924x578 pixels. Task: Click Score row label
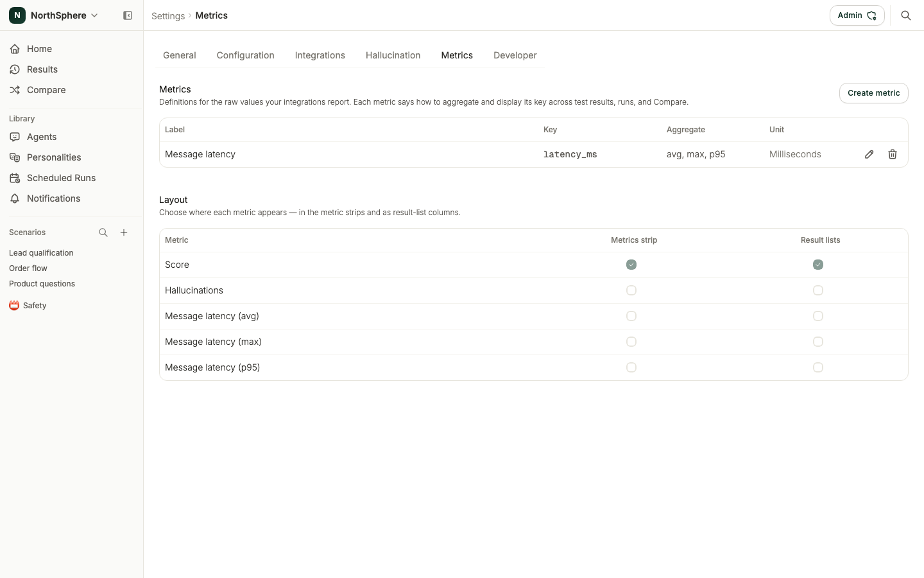pyautogui.click(x=177, y=265)
